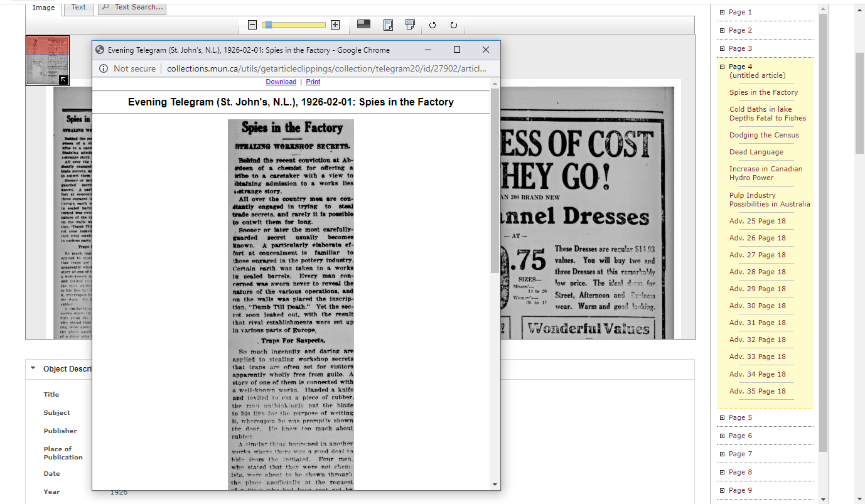Click the zoom in plus icon
The image size is (865, 504).
pos(335,25)
